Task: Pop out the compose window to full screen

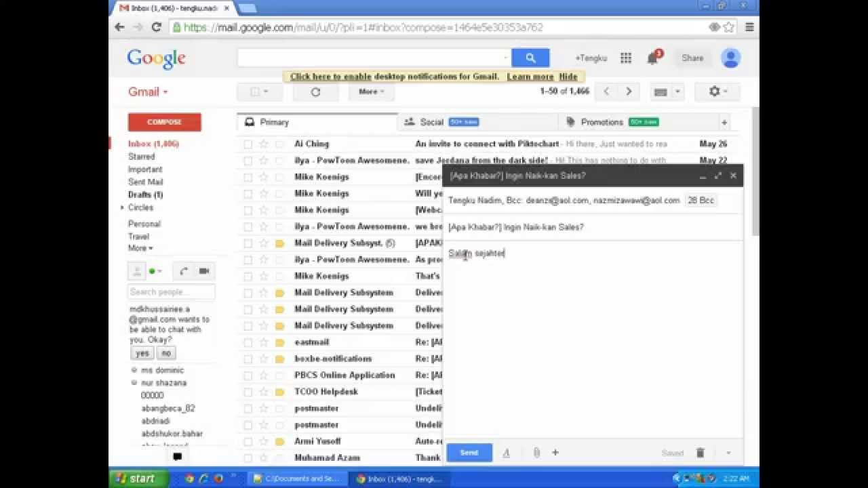Action: point(717,176)
